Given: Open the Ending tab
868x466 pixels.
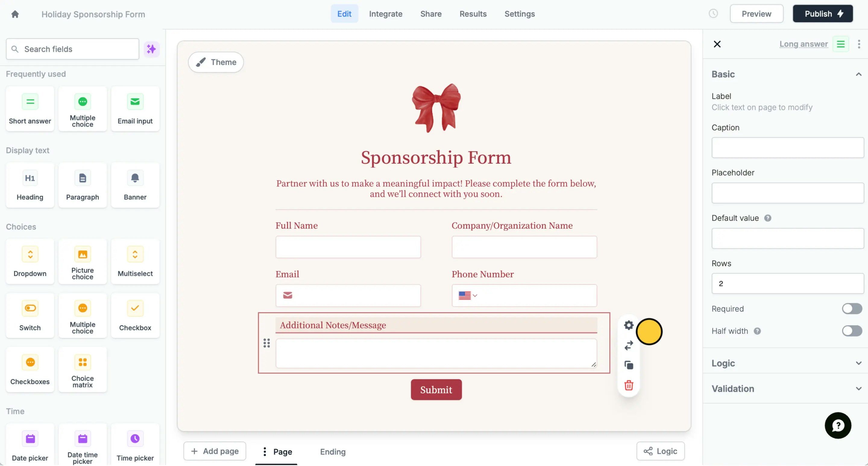Looking at the screenshot, I should (x=332, y=452).
